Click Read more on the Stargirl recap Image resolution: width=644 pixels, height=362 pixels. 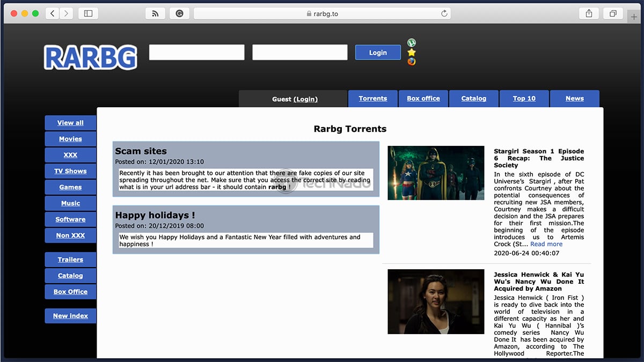point(546,244)
